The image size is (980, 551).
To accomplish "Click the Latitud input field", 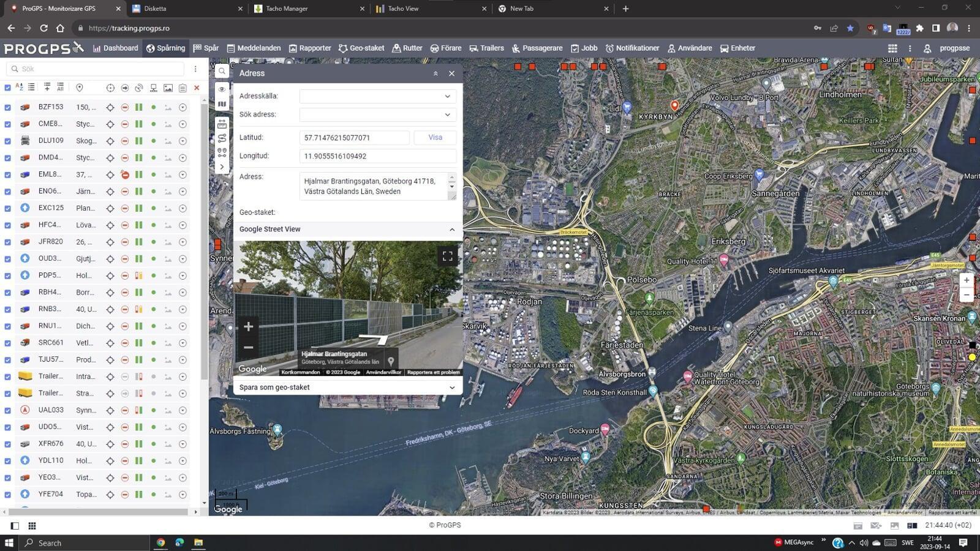I will (x=354, y=138).
